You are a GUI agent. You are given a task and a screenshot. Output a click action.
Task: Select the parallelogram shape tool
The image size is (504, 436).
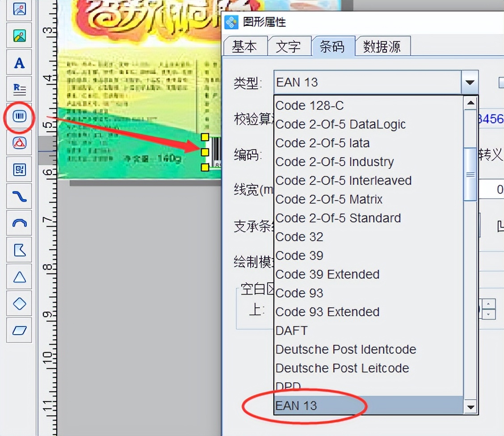point(19,330)
